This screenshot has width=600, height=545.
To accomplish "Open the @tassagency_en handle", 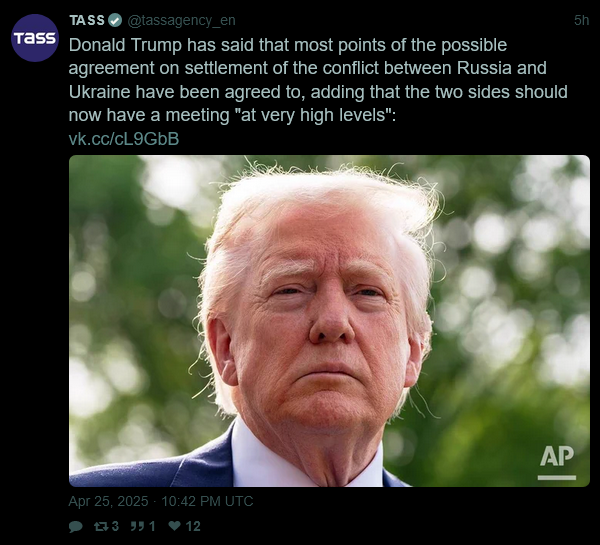I will pyautogui.click(x=181, y=20).
